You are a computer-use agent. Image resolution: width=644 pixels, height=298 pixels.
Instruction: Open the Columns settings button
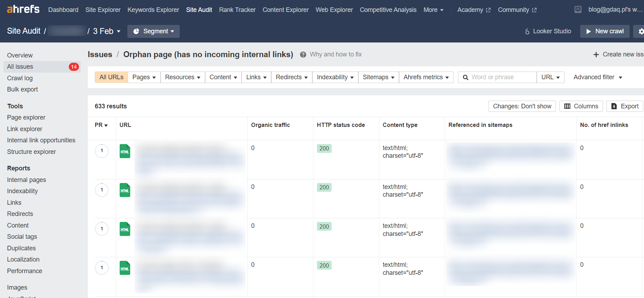point(581,106)
